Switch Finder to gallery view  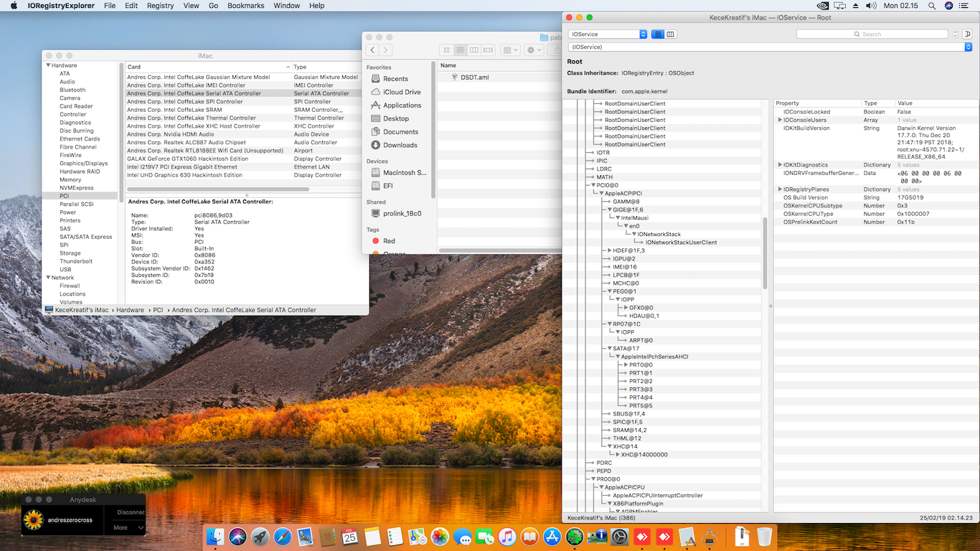coord(488,50)
